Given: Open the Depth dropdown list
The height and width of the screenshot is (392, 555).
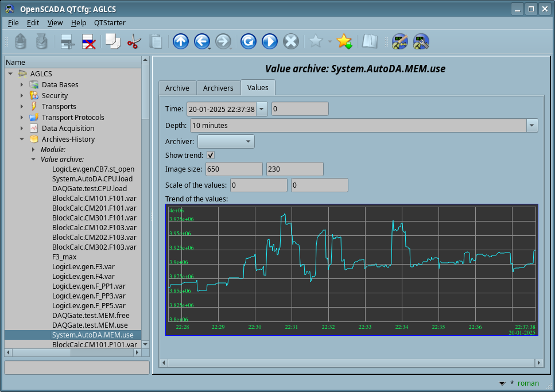Looking at the screenshot, I should [532, 125].
